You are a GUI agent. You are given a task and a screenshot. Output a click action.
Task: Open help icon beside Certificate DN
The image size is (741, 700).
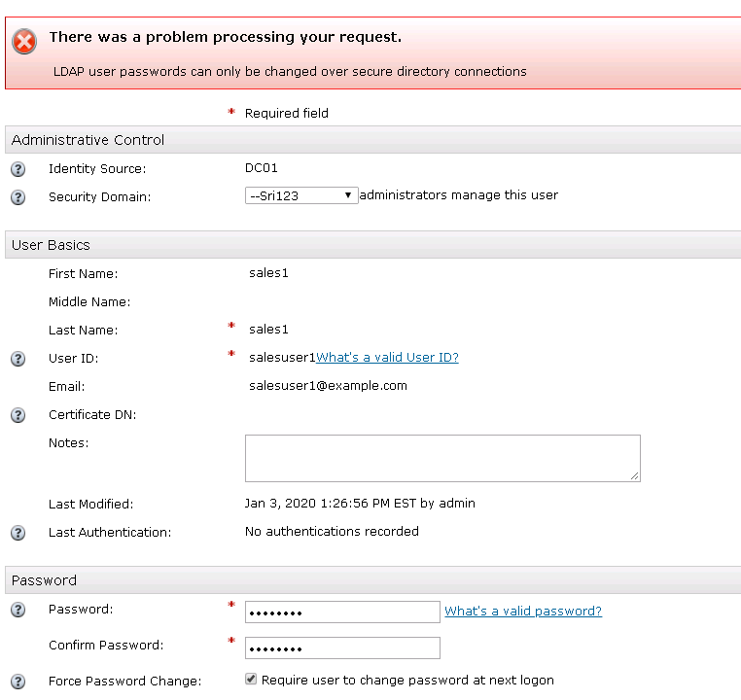[18, 415]
